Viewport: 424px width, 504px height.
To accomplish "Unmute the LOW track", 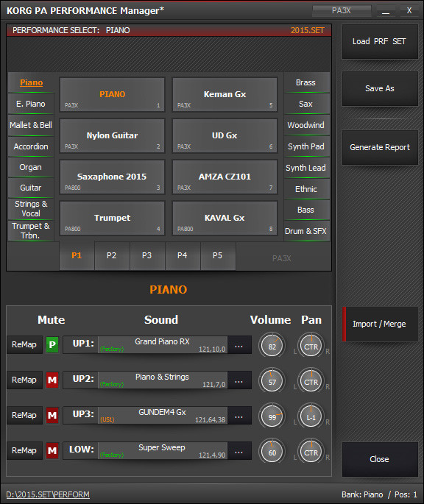I will 52,451.
